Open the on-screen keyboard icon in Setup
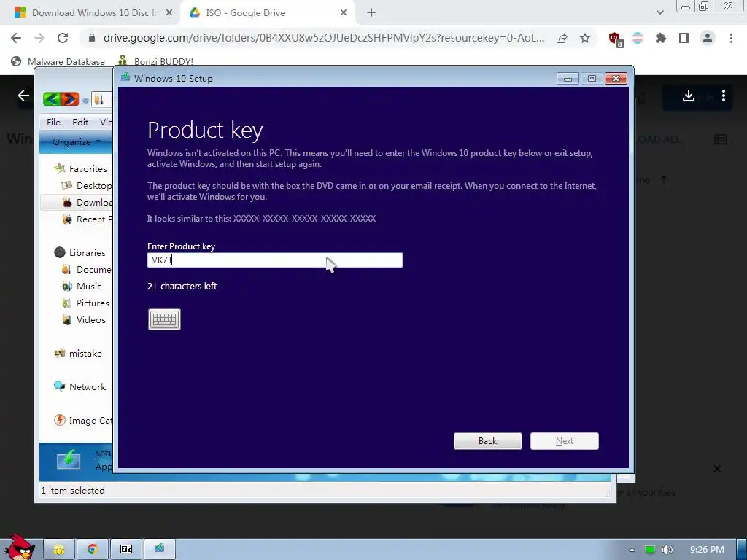Screen dimensions: 747x560 (x=164, y=319)
